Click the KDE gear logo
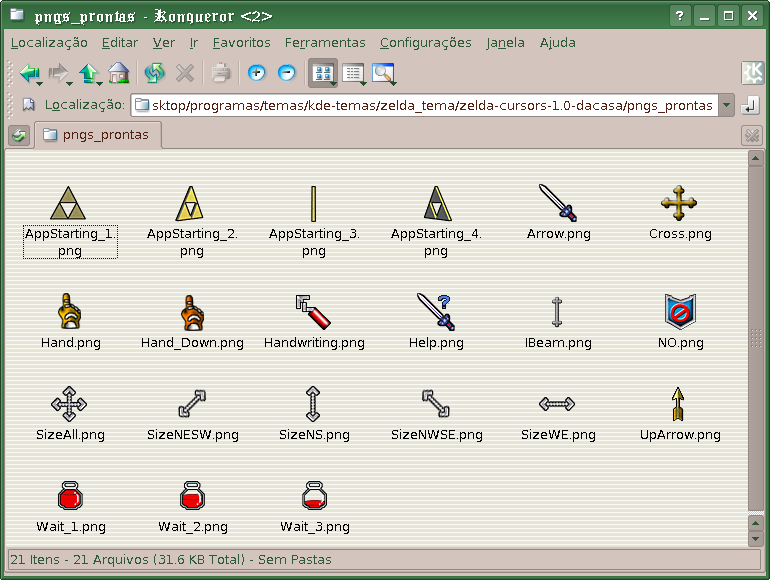The width and height of the screenshot is (770, 580). (x=752, y=73)
